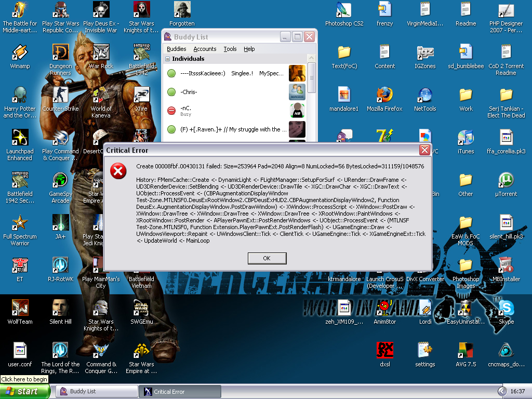Open the Windows start menu
Viewport: 532px width, 399px height.
(25, 391)
